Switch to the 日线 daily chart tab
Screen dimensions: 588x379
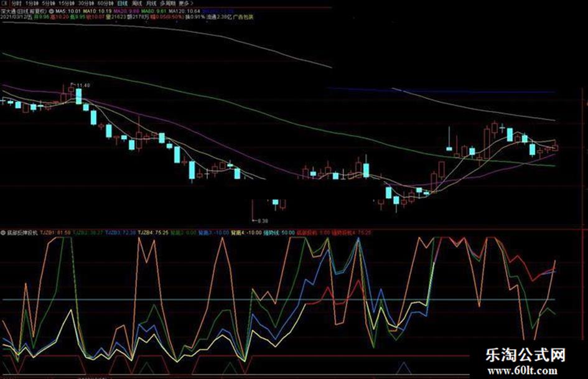pos(122,3)
